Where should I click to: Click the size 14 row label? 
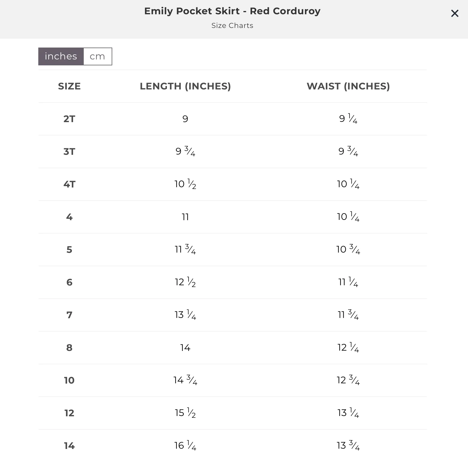coord(69,446)
